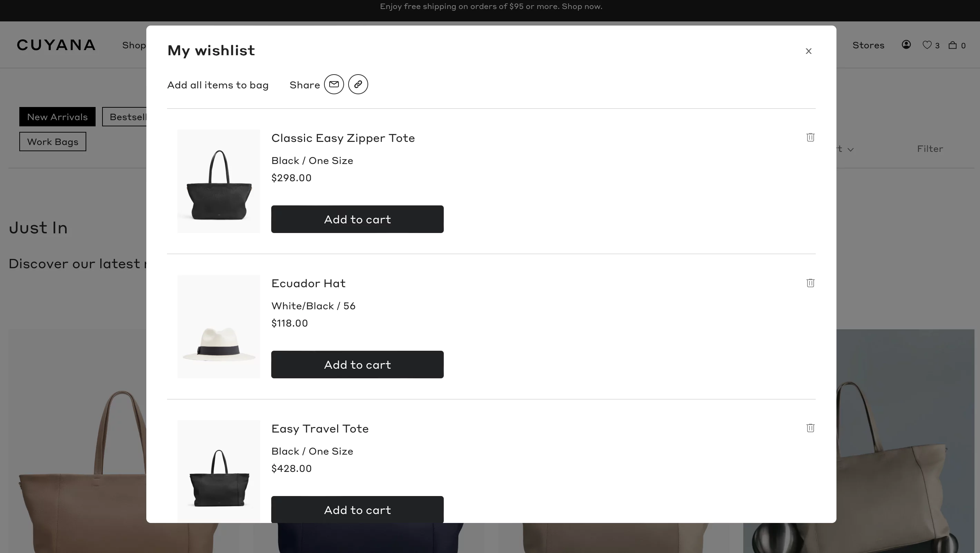980x553 pixels.
Task: Click Add to cart for Easy Travel Tote
Action: coord(357,510)
